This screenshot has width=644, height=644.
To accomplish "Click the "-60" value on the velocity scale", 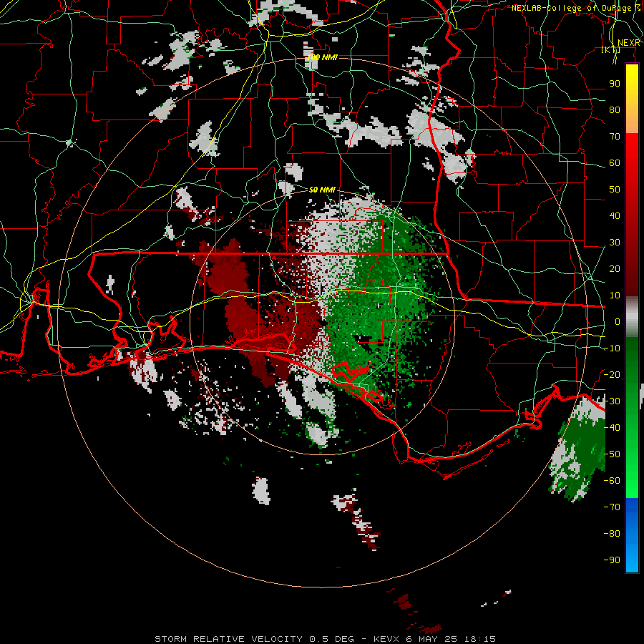I will [x=612, y=481].
